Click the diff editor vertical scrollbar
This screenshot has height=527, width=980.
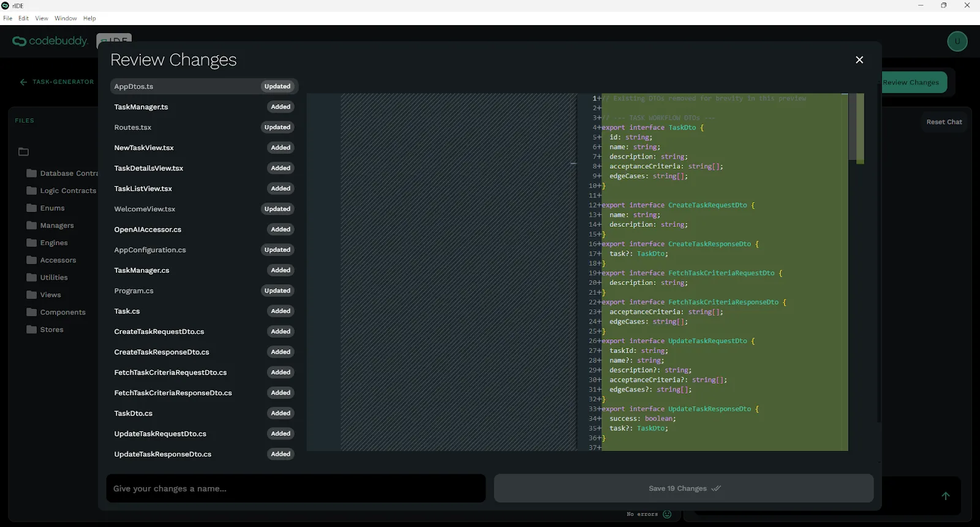click(x=852, y=127)
